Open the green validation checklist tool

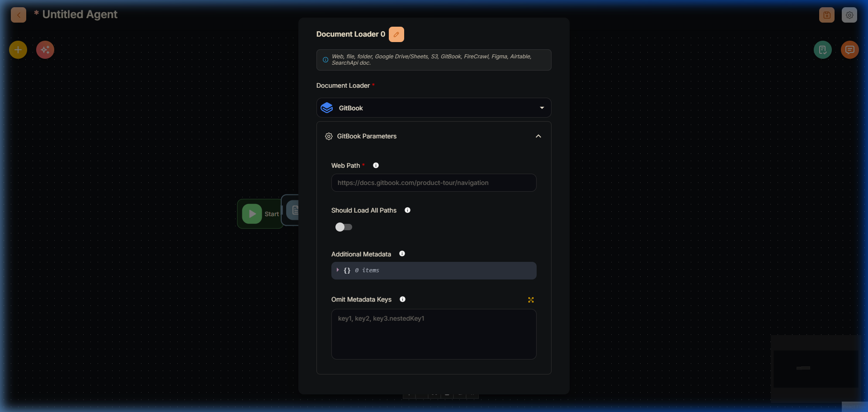coord(823,50)
